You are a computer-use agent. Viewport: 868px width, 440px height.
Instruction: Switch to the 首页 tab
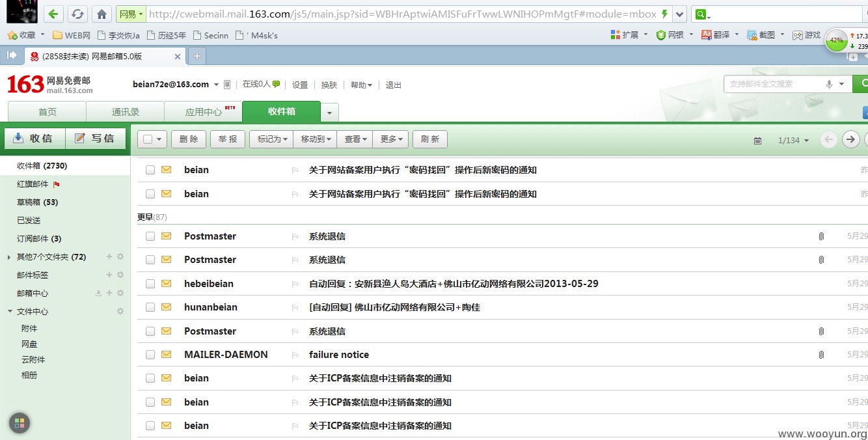47,112
